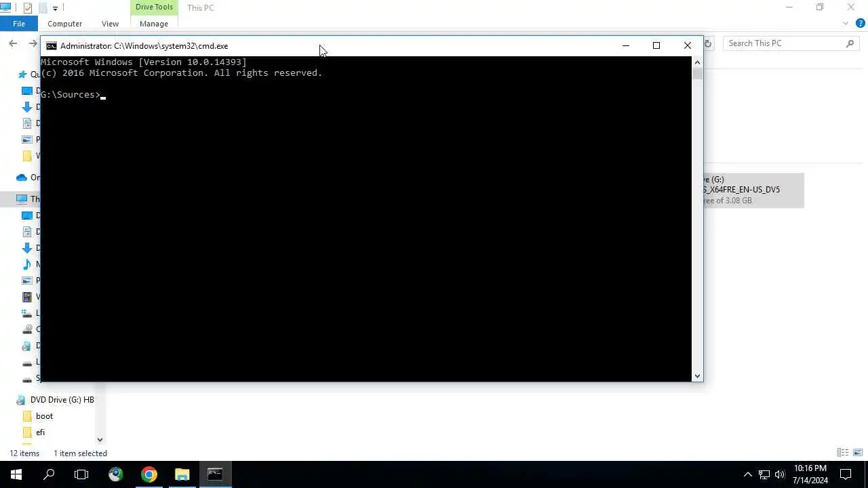Click at the G:\Sources> prompt line
Viewport: 868px width, 488px height.
tap(71, 95)
